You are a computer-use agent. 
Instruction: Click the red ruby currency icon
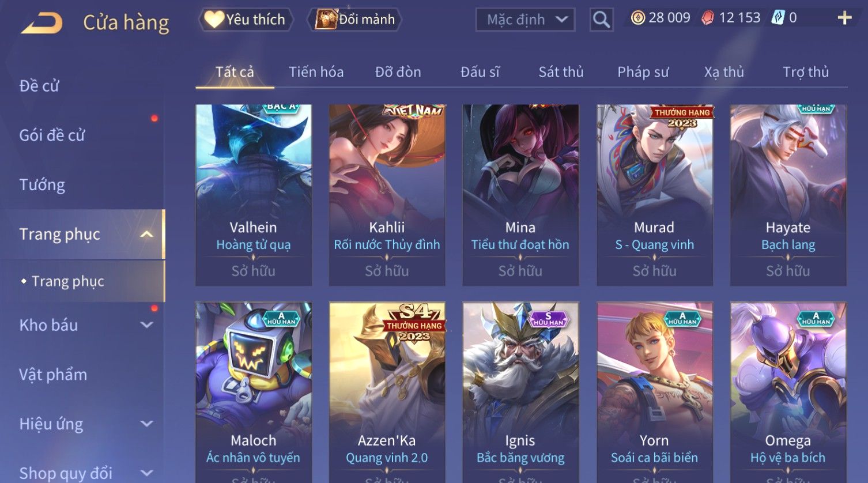[x=708, y=18]
